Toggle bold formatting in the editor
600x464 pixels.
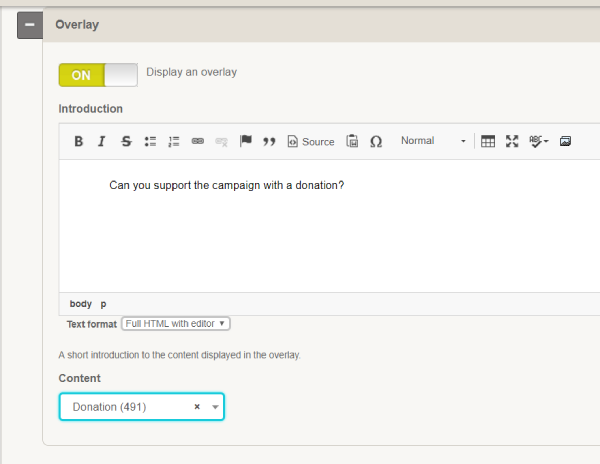click(x=78, y=142)
